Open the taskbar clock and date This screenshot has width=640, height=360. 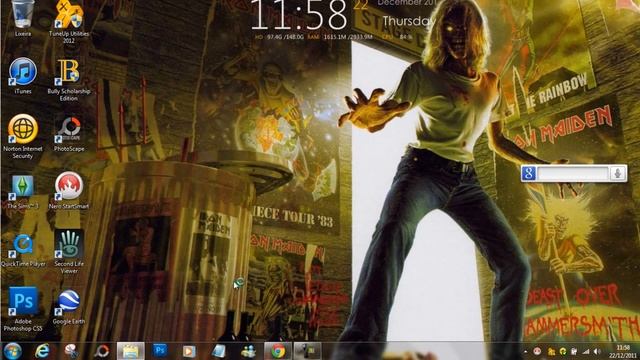pyautogui.click(x=623, y=351)
